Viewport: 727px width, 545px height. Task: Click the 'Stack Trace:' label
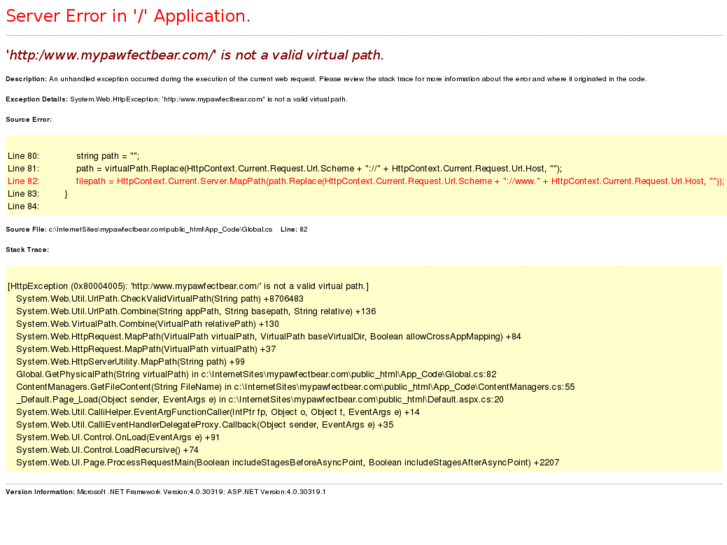[x=27, y=250]
